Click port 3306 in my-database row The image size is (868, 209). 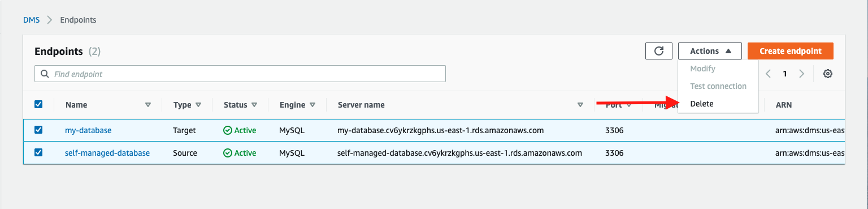coord(614,130)
